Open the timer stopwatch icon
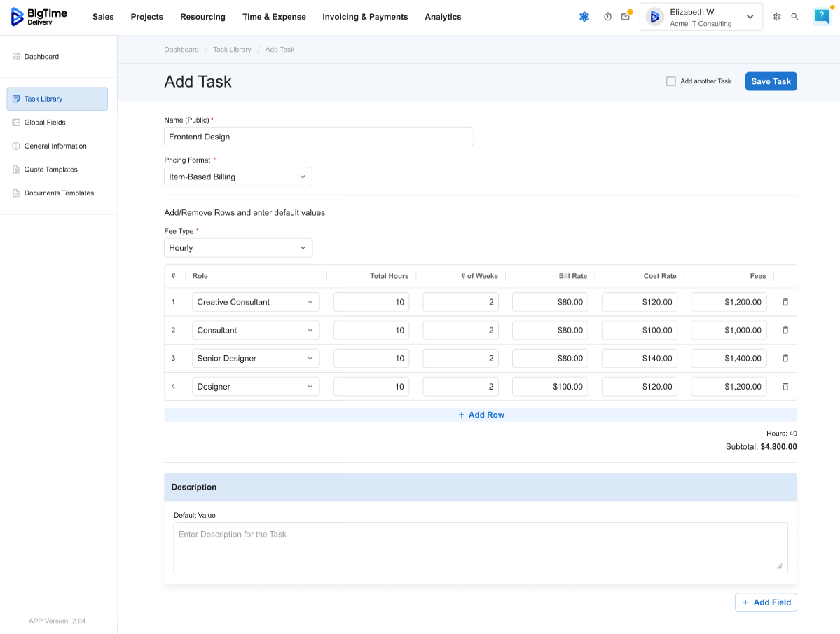The image size is (840, 634). tap(607, 17)
